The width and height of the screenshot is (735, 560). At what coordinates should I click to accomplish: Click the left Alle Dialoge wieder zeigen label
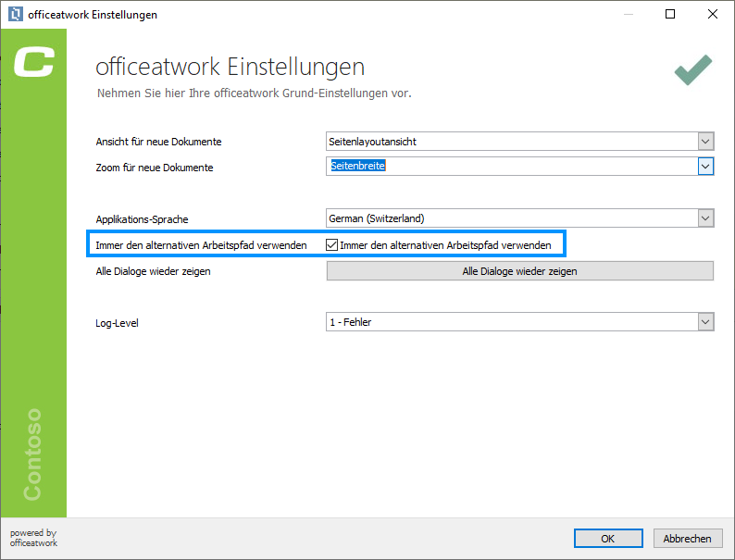(x=153, y=271)
